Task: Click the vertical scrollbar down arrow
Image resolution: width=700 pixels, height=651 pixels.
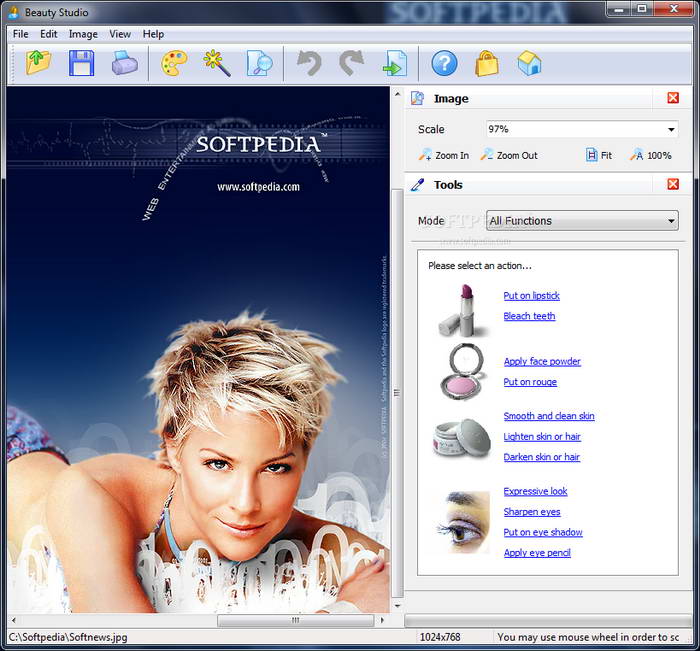Action: pos(397,606)
